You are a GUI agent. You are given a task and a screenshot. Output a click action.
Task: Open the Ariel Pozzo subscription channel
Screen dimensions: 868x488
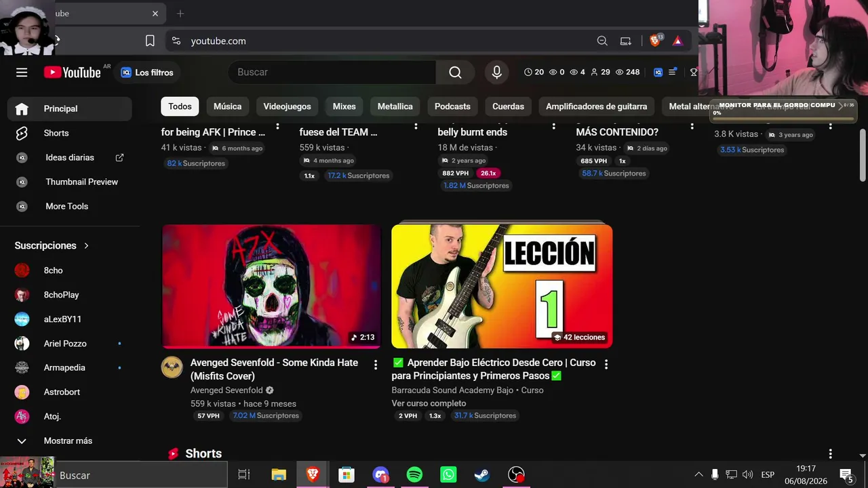pos(70,344)
